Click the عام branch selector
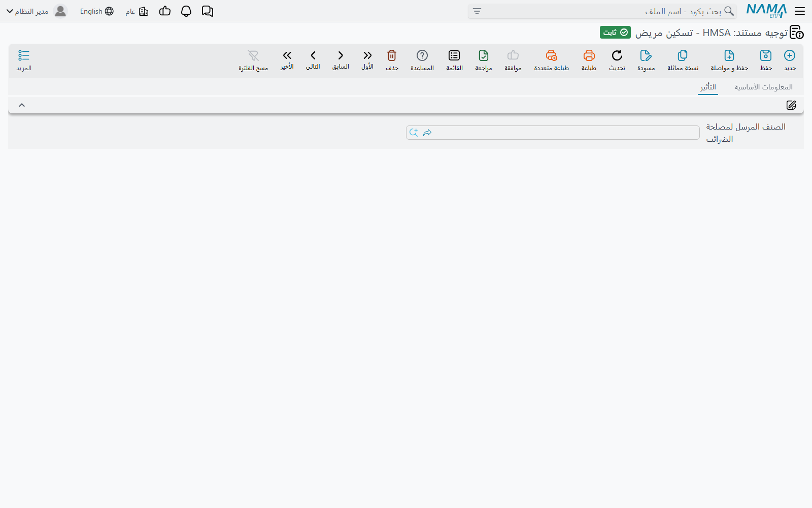The height and width of the screenshot is (508, 812). coord(137,11)
